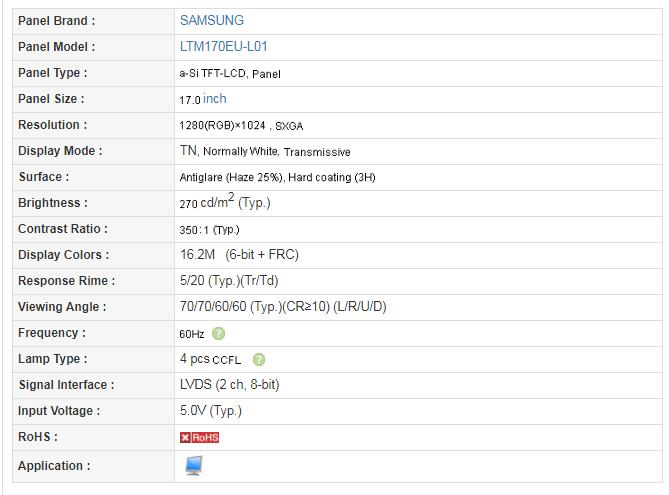This screenshot has height=495, width=669.
Task: Click the '5.0V (Typ.)' voltage value
Action: pos(211,411)
